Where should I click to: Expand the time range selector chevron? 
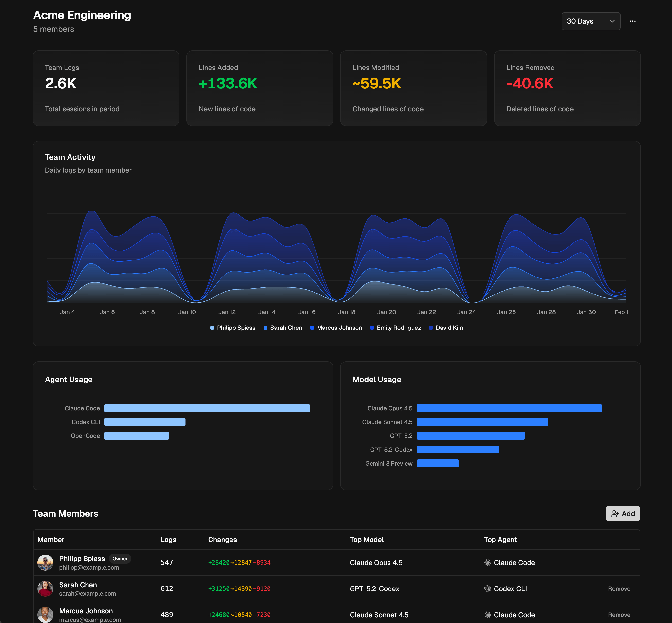point(612,21)
